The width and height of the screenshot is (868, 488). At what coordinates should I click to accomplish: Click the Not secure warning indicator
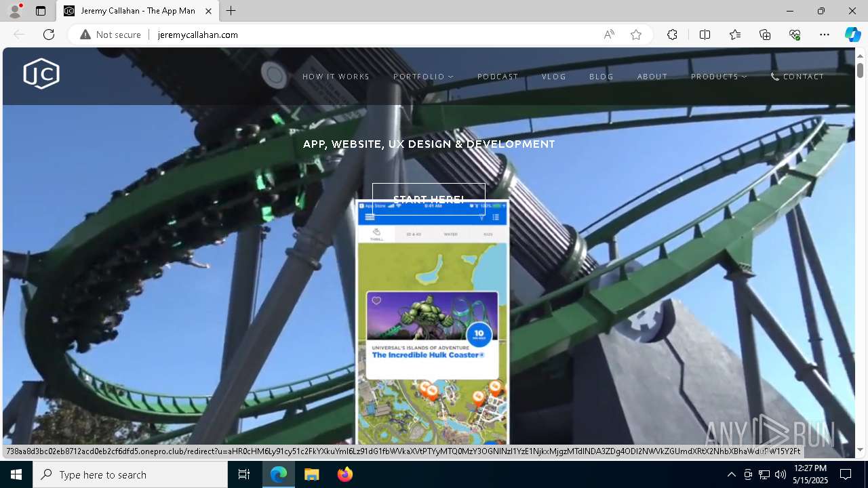click(111, 35)
